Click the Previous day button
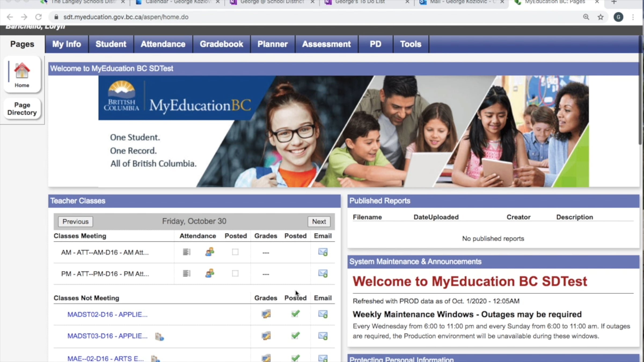 point(75,221)
